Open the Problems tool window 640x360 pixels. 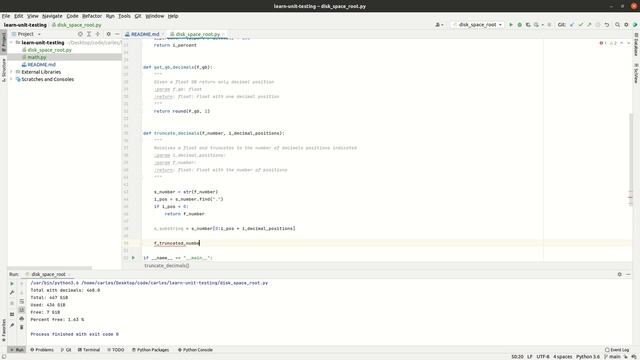[x=42, y=350]
